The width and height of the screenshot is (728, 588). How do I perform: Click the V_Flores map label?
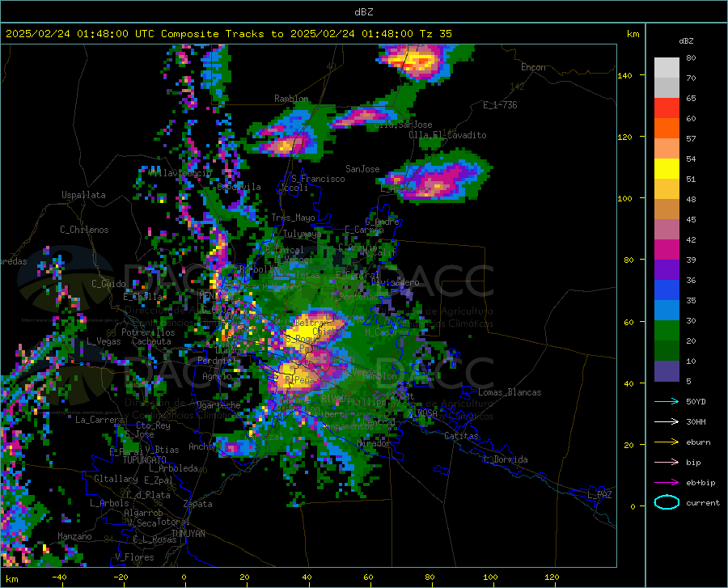[x=134, y=557]
